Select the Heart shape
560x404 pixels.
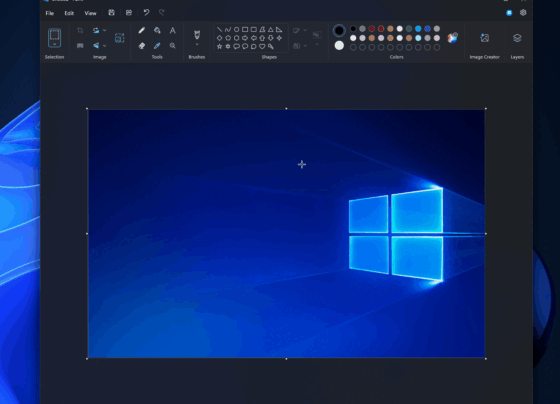pyautogui.click(x=262, y=46)
